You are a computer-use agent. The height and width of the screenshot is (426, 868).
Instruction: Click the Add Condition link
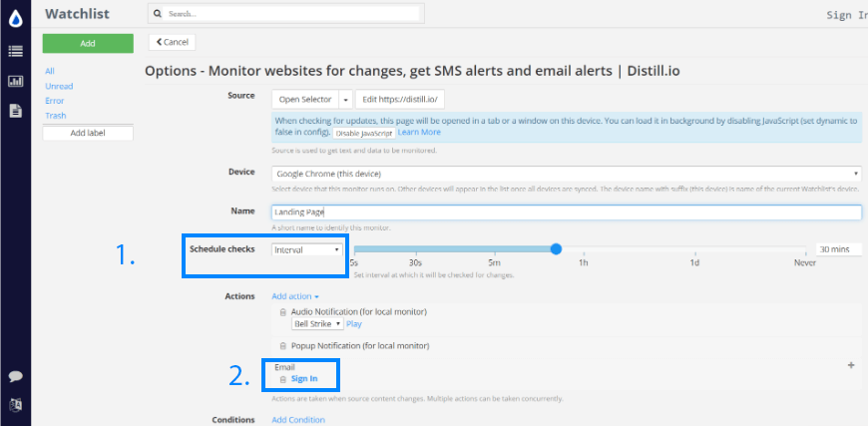pos(298,420)
